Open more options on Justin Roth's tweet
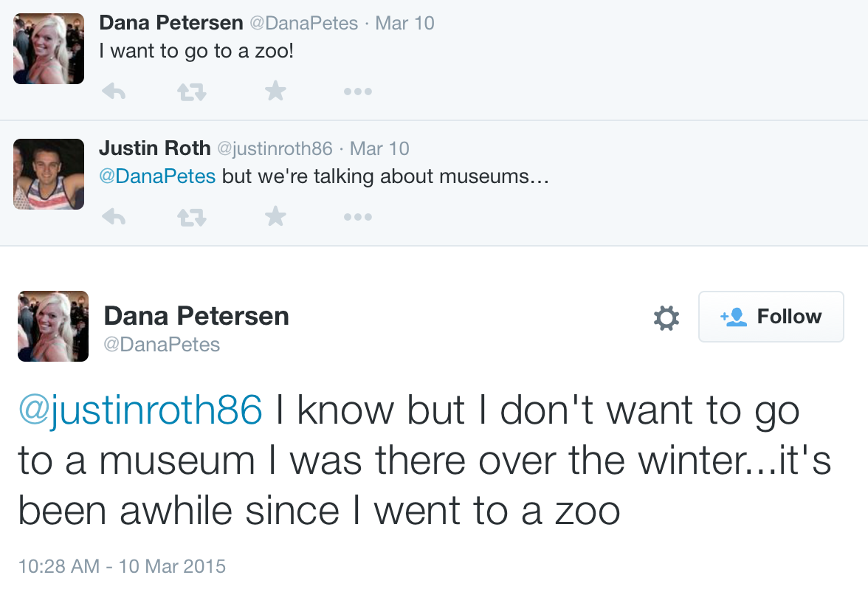The image size is (868, 592). (358, 217)
